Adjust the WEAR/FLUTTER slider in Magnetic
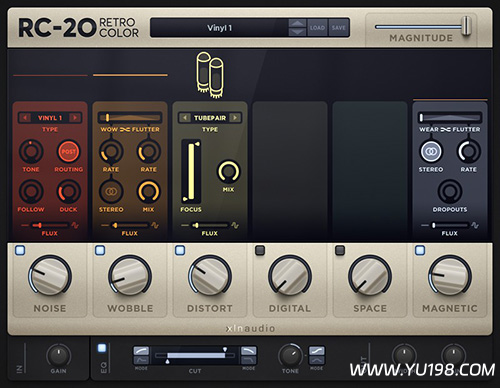 pos(450,117)
